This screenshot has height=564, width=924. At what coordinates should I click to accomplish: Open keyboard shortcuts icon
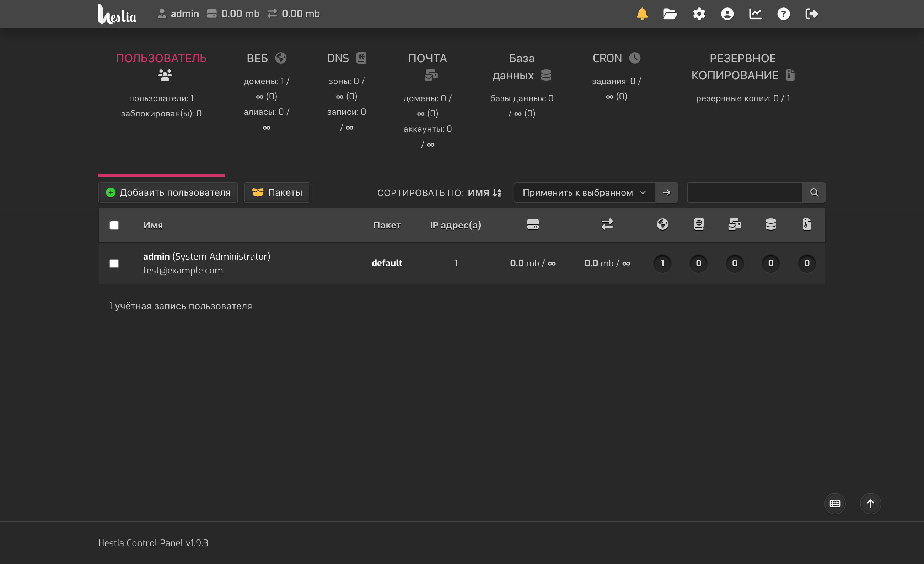(x=835, y=503)
